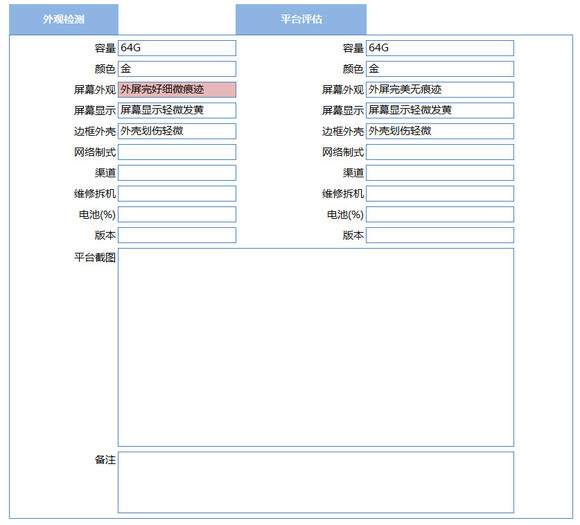Click the right 电池(%) input field
580x525 pixels.
440,214
